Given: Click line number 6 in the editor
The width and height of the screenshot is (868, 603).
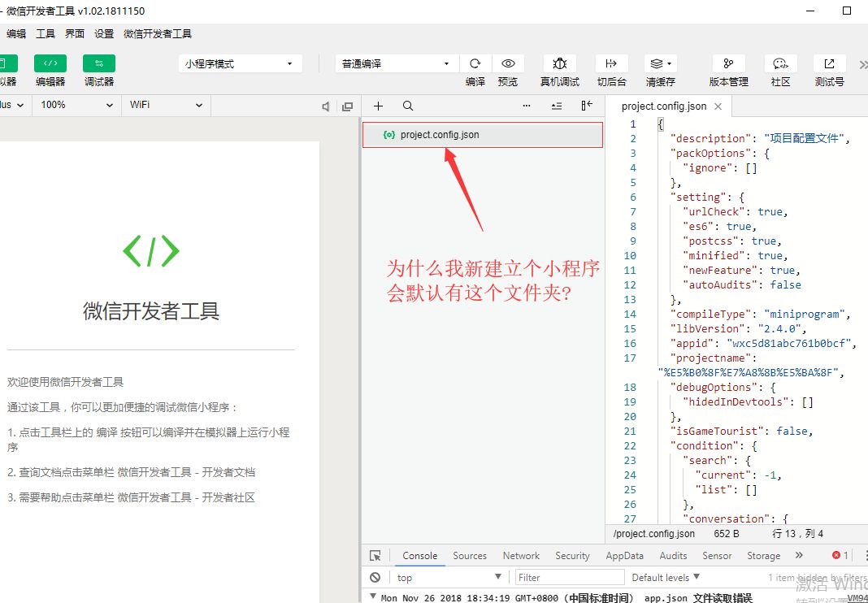Looking at the screenshot, I should tap(633, 197).
